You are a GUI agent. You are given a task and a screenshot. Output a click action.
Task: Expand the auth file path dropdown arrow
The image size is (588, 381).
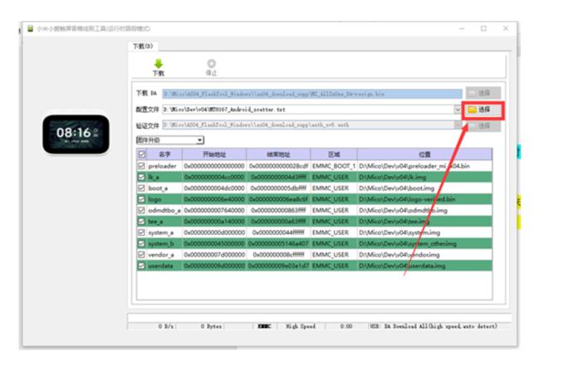pyautogui.click(x=457, y=125)
